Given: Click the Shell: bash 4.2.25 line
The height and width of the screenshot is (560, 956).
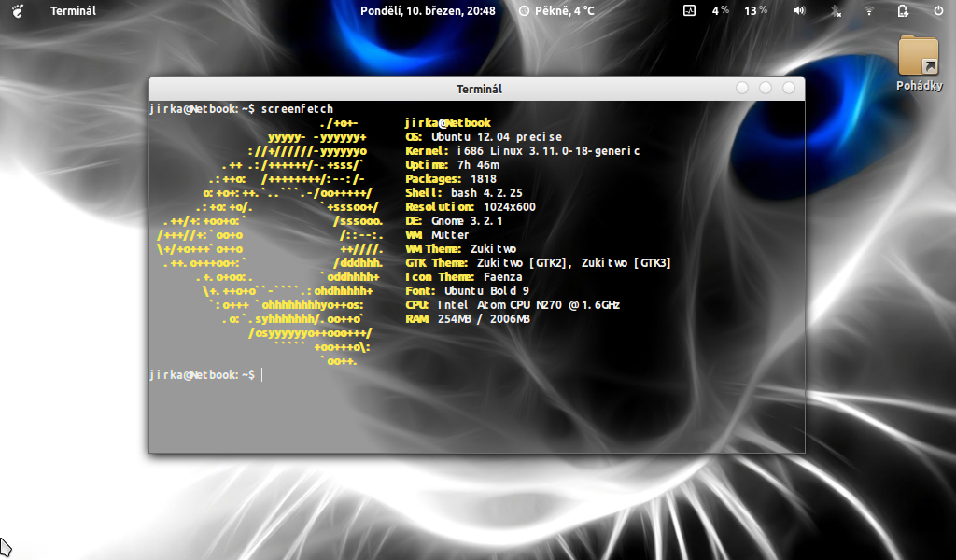Looking at the screenshot, I should click(464, 193).
